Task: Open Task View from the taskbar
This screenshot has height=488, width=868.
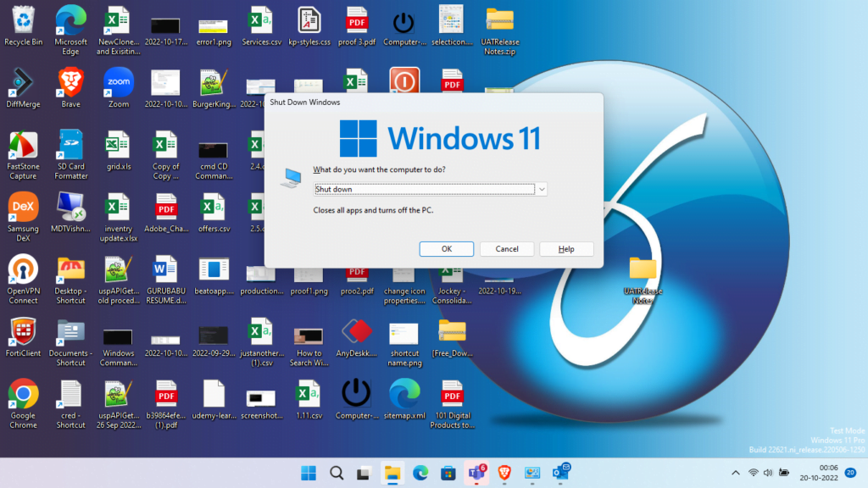Action: (x=364, y=473)
